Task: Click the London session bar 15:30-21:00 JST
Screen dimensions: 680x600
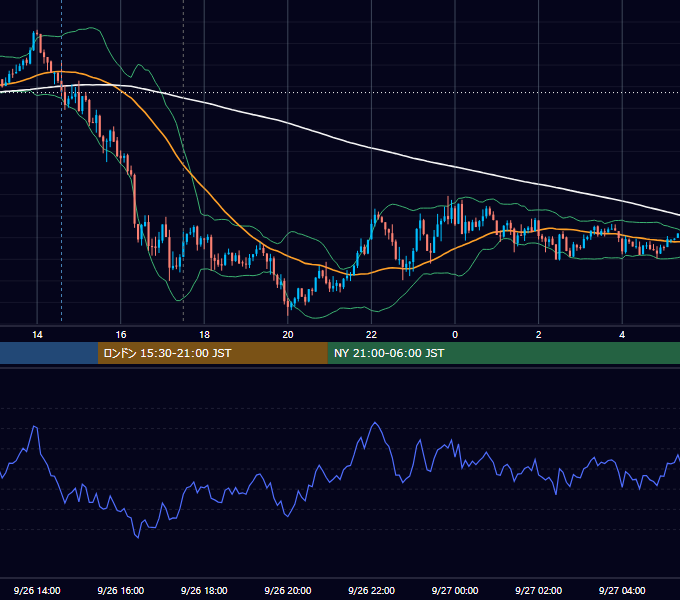Action: click(x=212, y=353)
